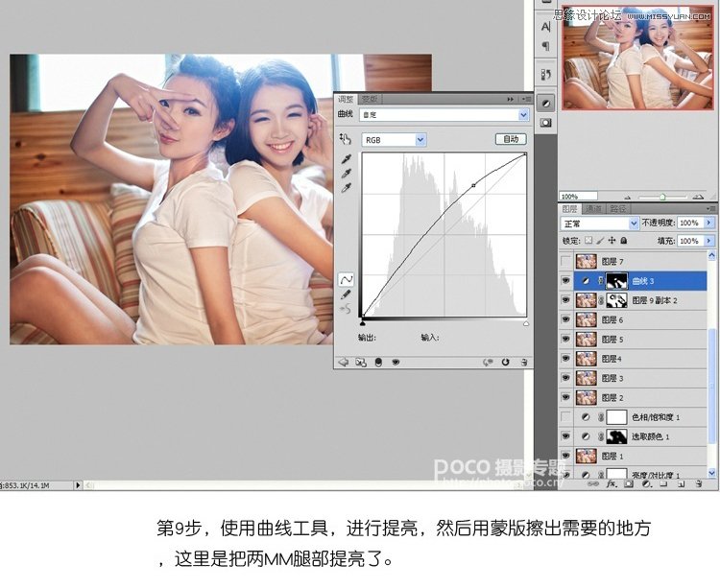Select the on-image adjustment hand tool
The image size is (720, 588).
pos(345,138)
